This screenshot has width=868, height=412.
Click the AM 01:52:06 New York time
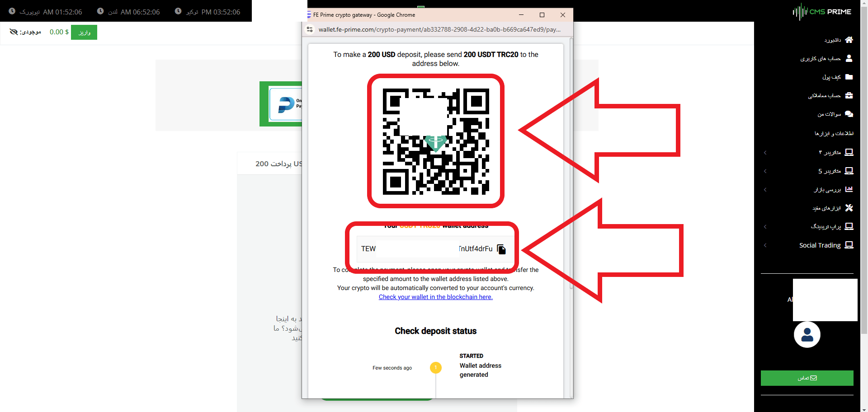click(x=62, y=12)
